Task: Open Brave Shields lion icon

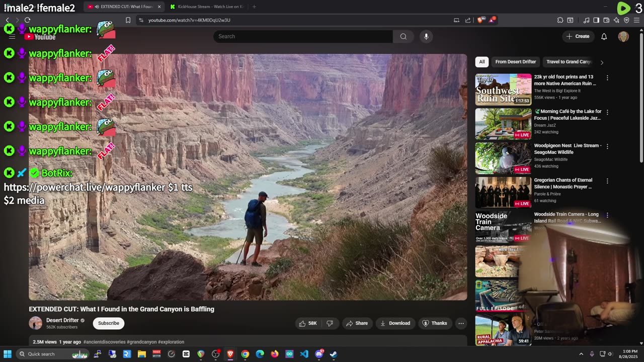Action: [480, 20]
